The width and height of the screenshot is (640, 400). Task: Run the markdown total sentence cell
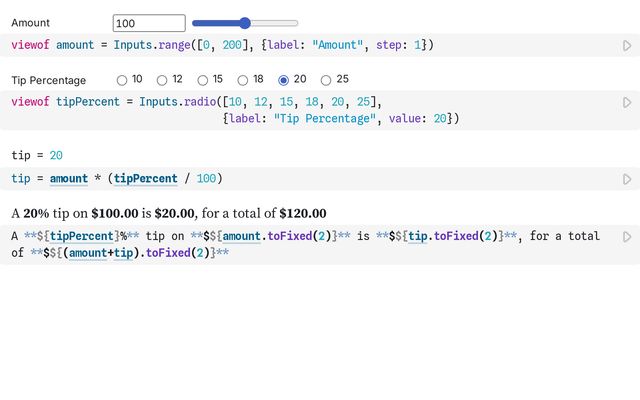coord(627,237)
